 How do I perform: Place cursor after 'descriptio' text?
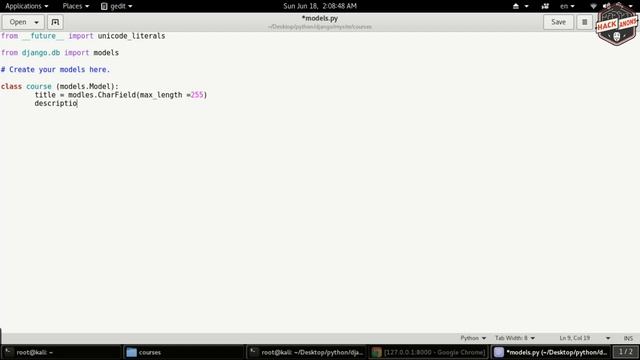point(78,103)
